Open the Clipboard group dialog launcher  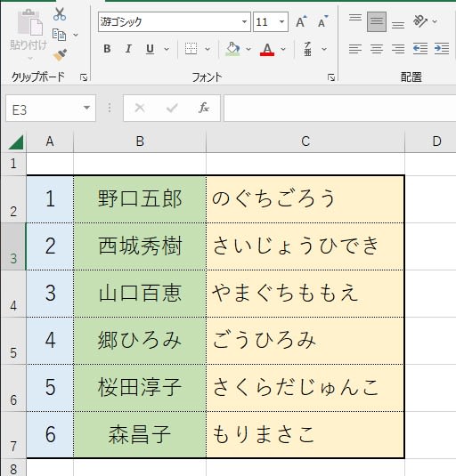84,77
